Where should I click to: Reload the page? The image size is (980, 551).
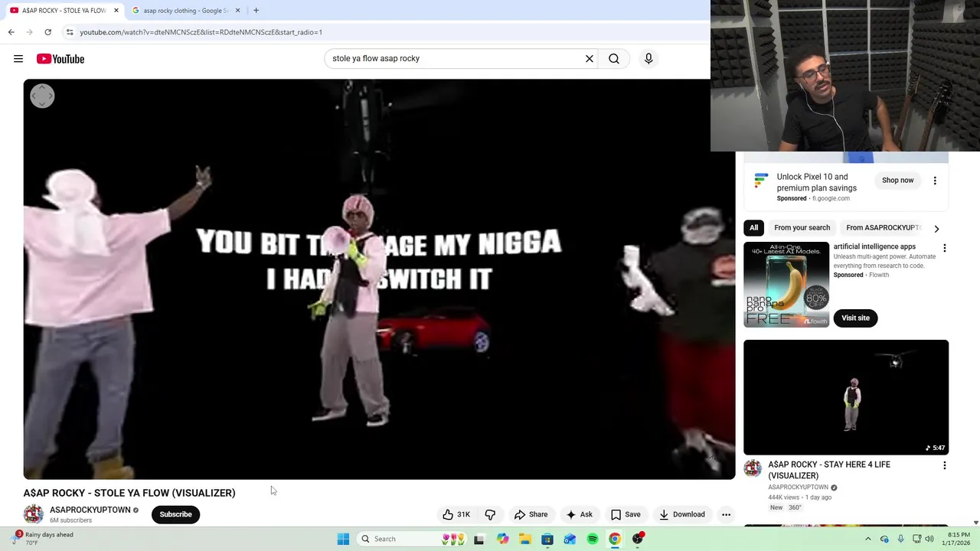(47, 32)
